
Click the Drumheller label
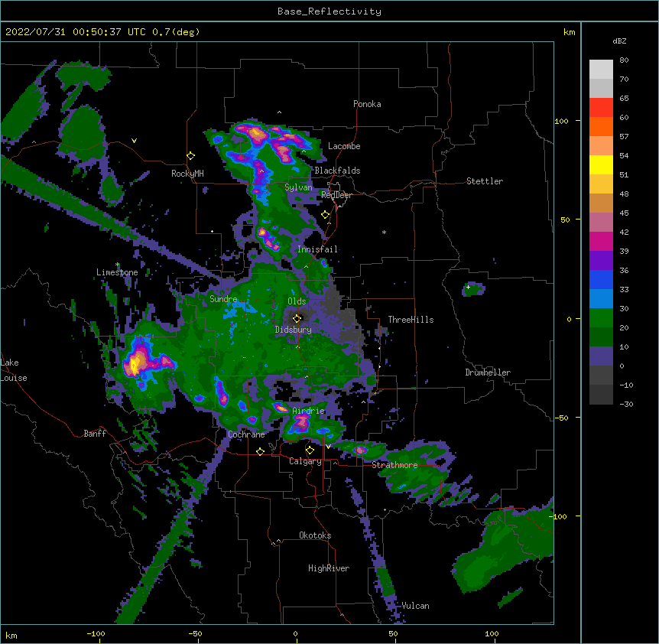click(488, 372)
